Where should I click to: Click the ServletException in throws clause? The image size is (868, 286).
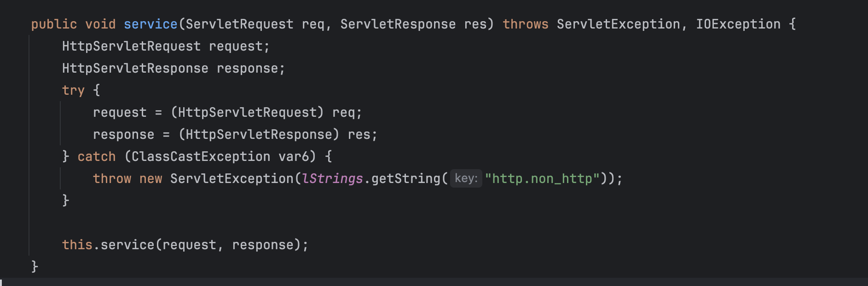coord(619,24)
